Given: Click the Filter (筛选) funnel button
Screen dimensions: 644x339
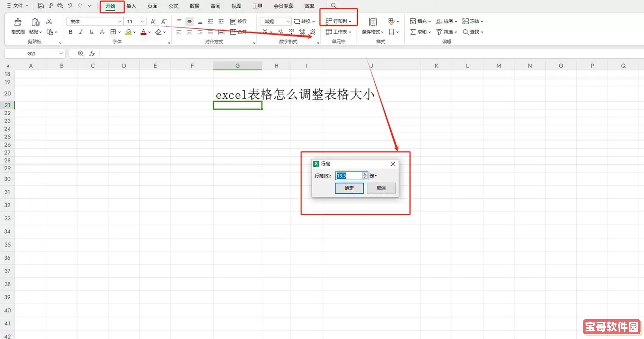Looking at the screenshot, I should [x=447, y=32].
